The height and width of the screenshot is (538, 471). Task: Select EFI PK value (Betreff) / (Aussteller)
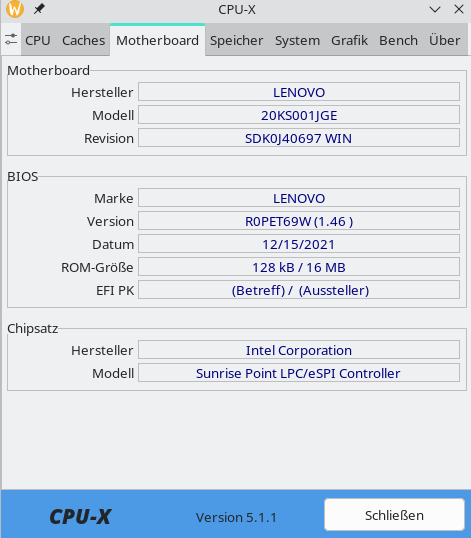299,290
